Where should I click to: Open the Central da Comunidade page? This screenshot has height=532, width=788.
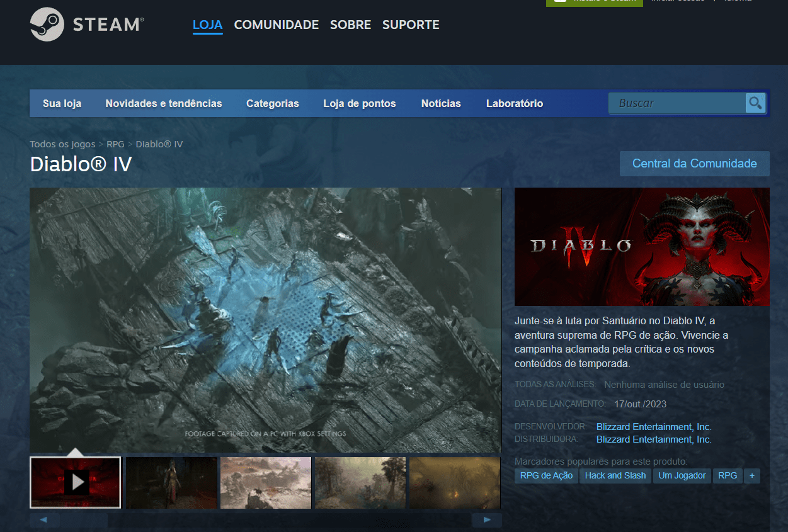click(x=694, y=163)
